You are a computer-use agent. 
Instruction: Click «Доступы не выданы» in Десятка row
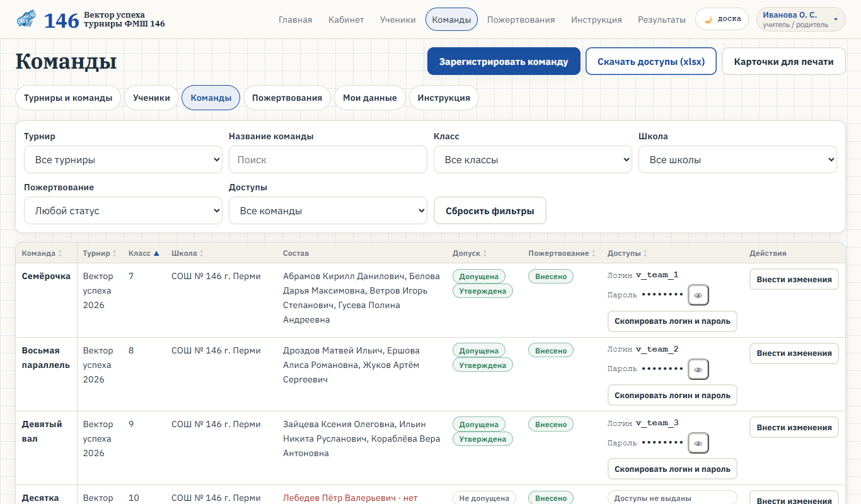point(673,498)
